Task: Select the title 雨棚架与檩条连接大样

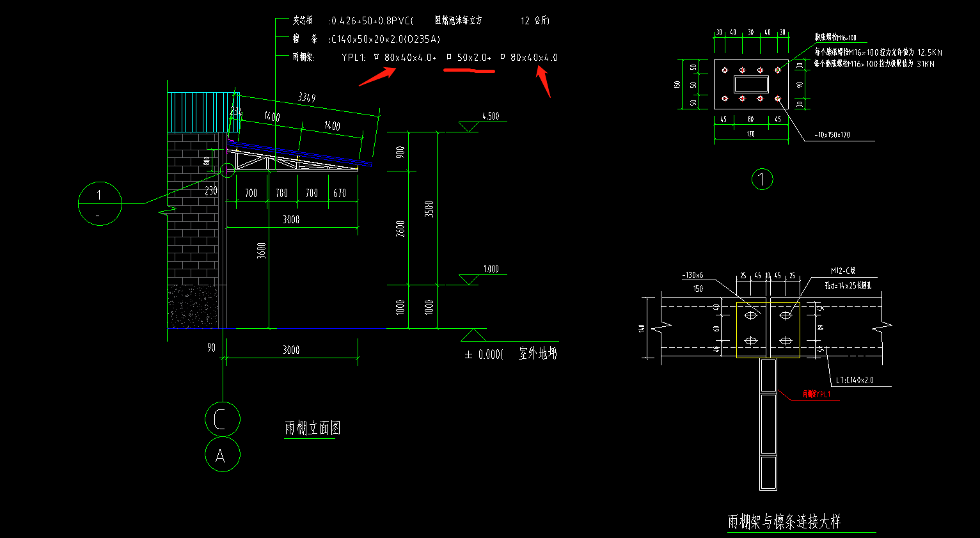Action: click(784, 522)
